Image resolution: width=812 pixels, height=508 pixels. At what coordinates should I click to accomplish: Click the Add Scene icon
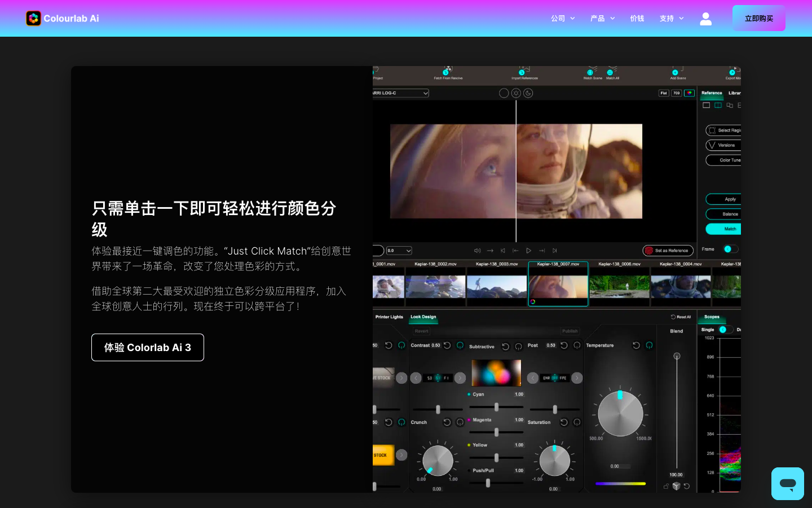point(677,71)
